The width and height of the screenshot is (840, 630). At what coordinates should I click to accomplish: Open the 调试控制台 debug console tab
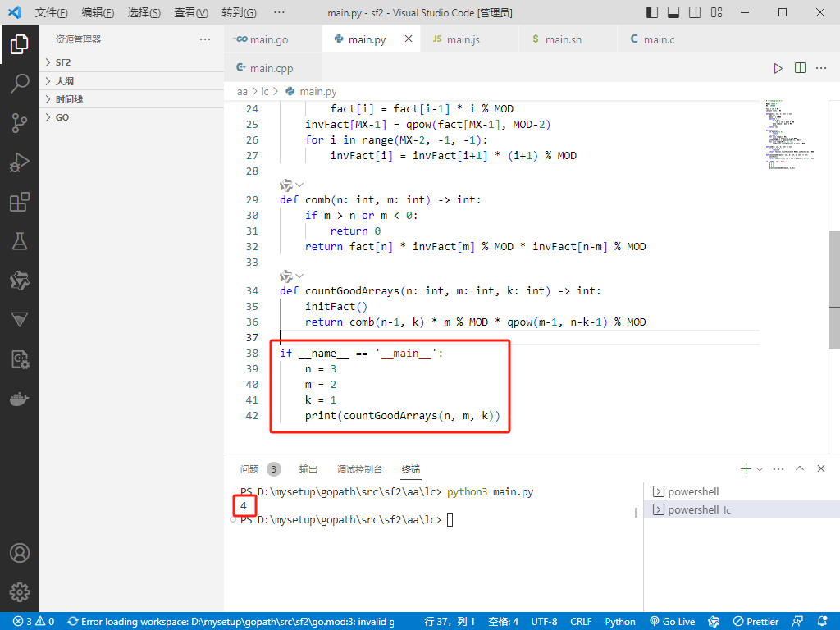click(359, 469)
